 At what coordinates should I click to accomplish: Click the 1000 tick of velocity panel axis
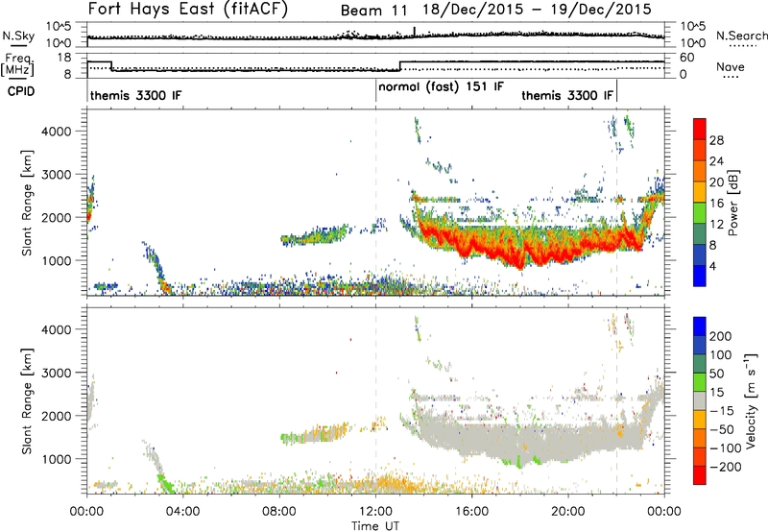click(57, 459)
